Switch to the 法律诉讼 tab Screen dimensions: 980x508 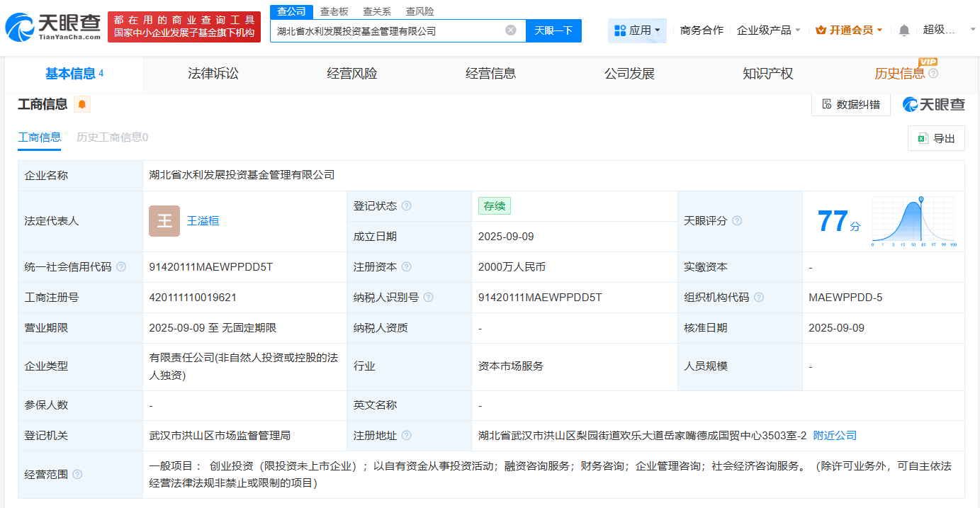[x=213, y=74]
